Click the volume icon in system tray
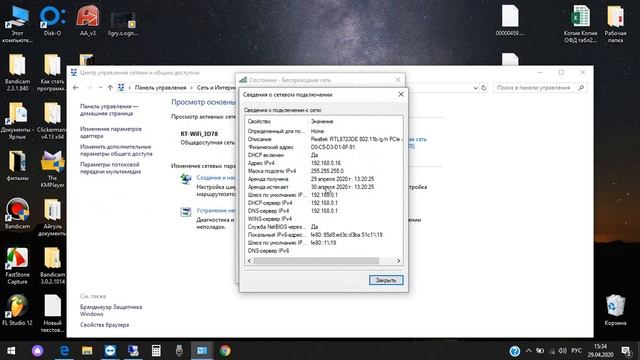The image size is (640, 360). pyautogui.click(x=562, y=351)
